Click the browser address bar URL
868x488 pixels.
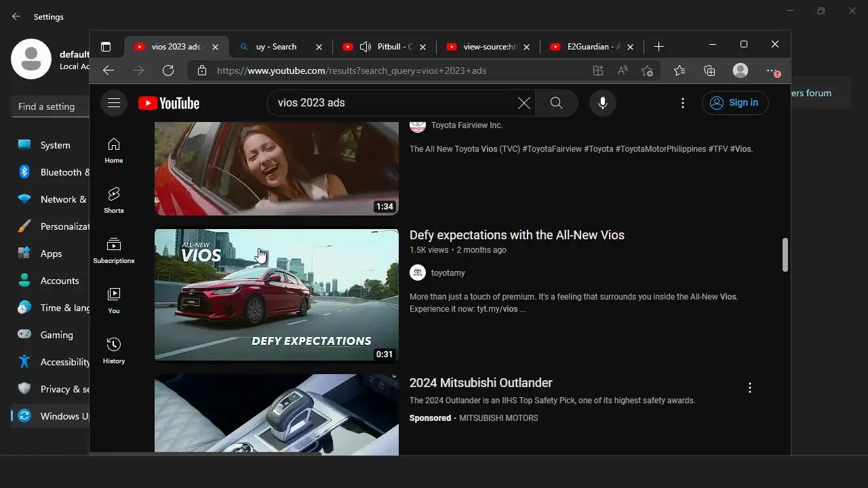(x=351, y=70)
